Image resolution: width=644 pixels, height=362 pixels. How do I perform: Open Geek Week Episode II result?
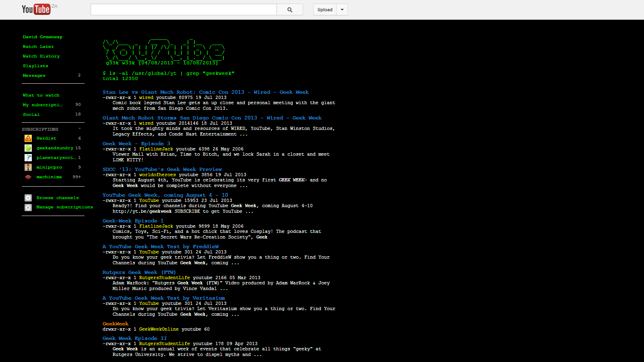pyautogui.click(x=135, y=338)
